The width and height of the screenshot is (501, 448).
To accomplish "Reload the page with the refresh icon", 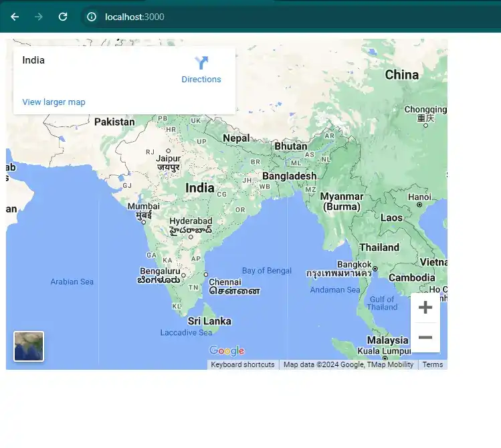I will (63, 17).
